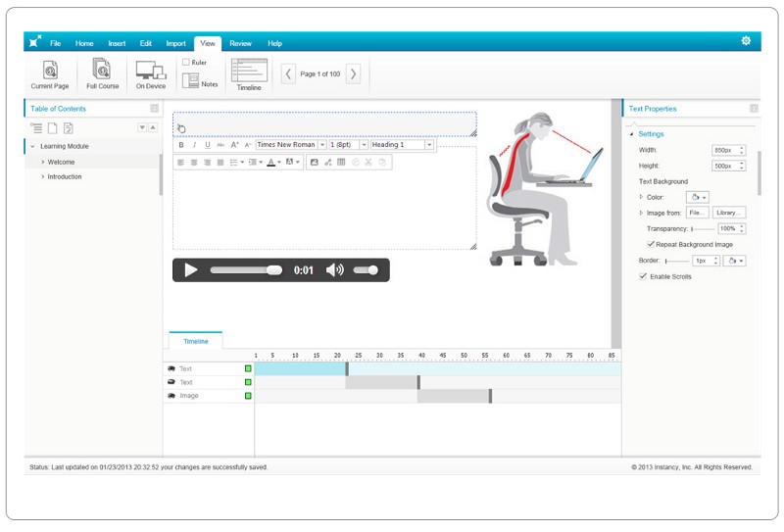
Task: Expand the Introduction tree item
Action: click(43, 176)
